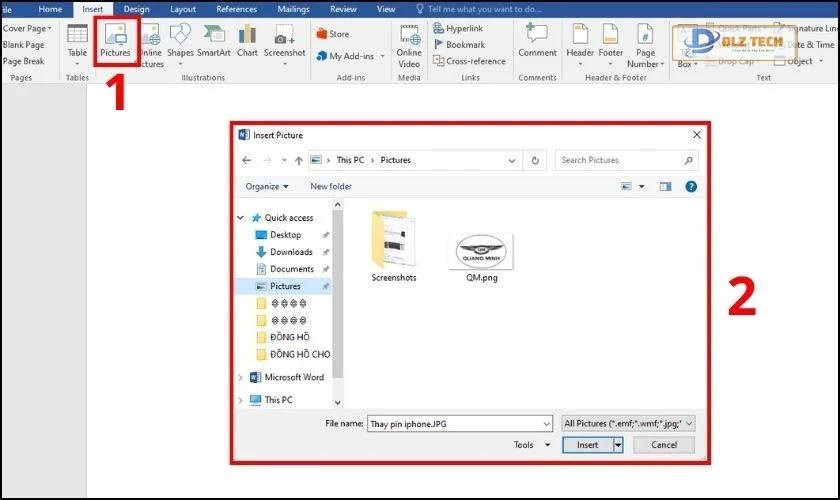Screen dimensions: 840x500
Task: Click the New folder button
Action: [x=331, y=186]
